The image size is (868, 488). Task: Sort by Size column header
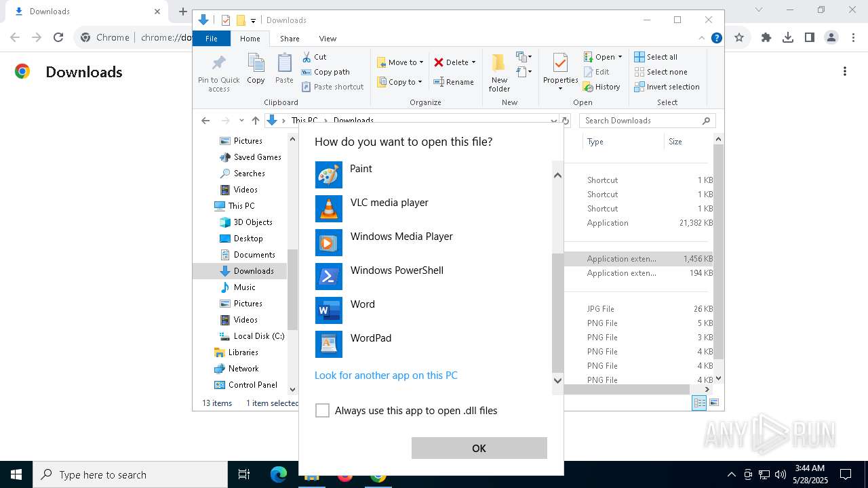tap(688, 142)
